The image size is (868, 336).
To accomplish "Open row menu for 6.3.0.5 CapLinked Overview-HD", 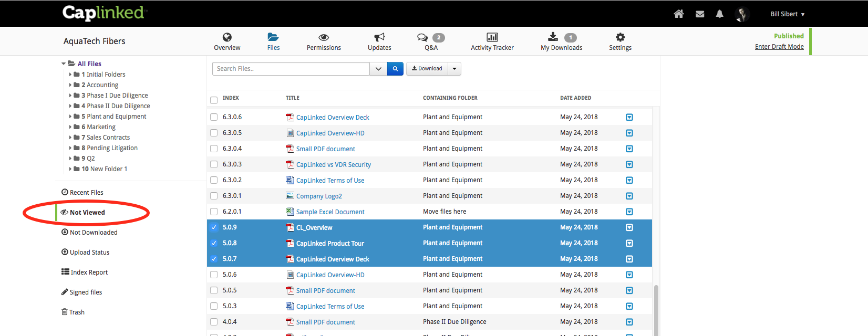I will tap(629, 133).
